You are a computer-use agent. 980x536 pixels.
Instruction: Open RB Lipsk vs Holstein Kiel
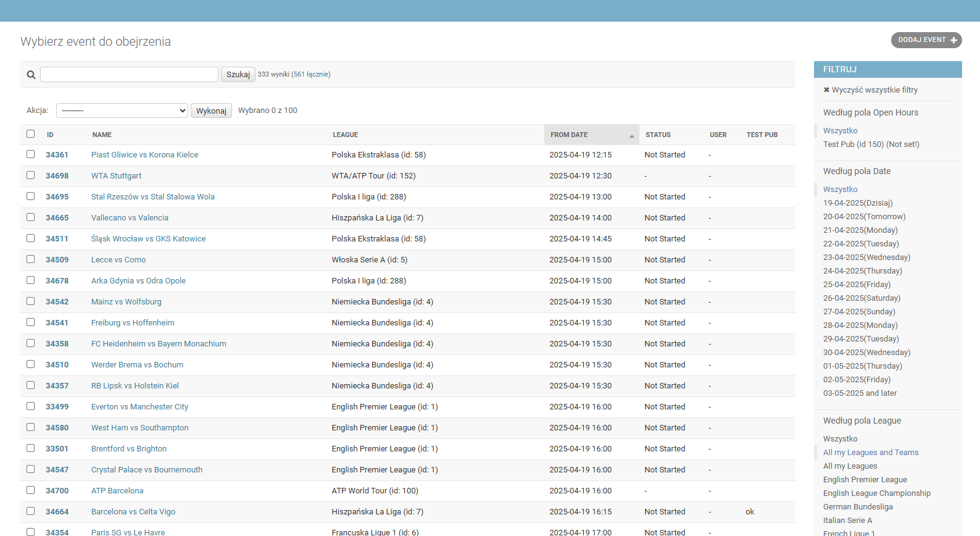[135, 386]
